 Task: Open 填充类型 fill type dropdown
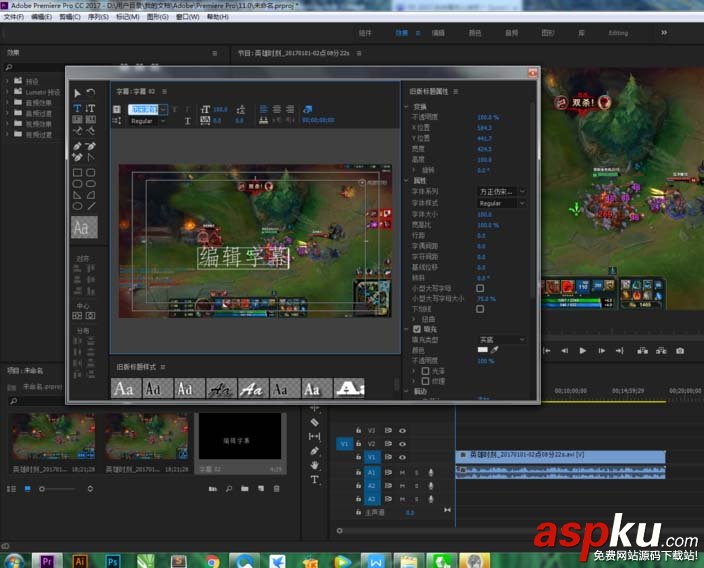pyautogui.click(x=500, y=340)
